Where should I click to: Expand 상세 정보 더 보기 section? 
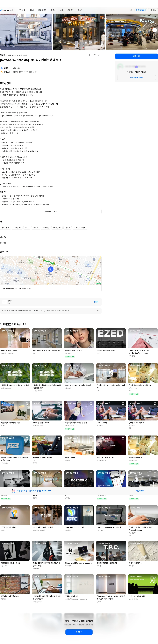point(51,212)
